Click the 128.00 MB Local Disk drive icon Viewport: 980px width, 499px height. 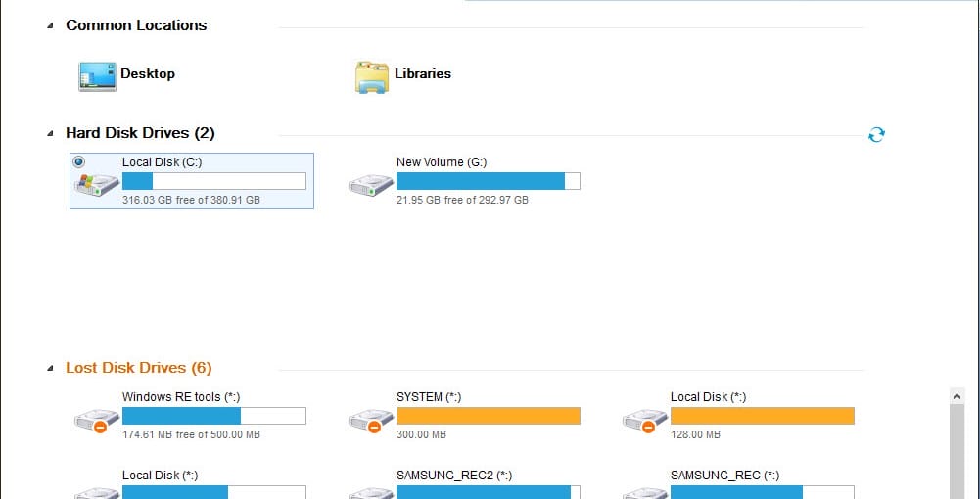(x=644, y=420)
